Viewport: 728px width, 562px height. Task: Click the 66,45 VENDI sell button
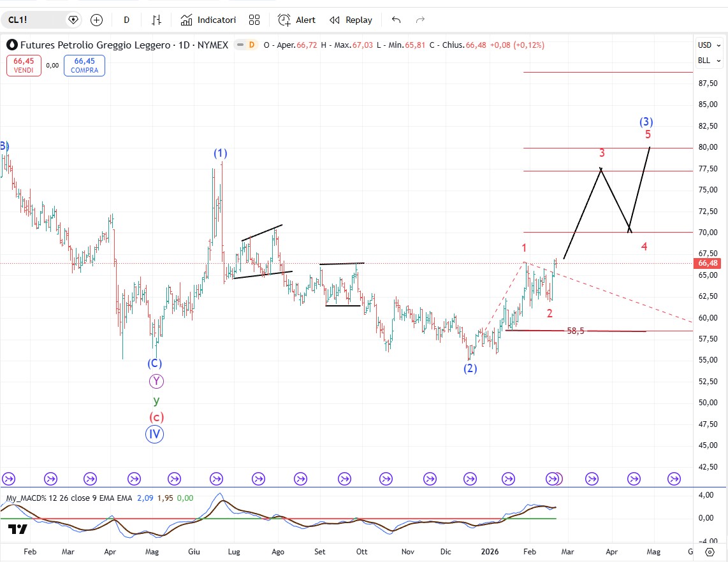tap(24, 66)
